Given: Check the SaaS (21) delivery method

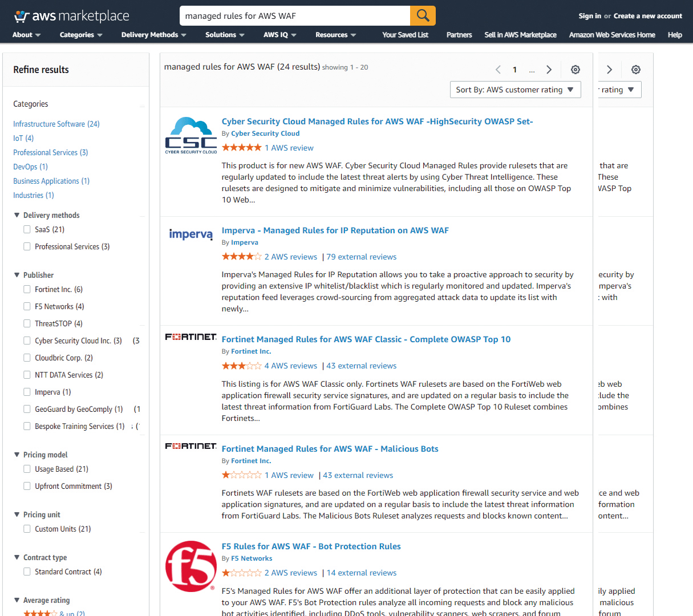Looking at the screenshot, I should (27, 229).
